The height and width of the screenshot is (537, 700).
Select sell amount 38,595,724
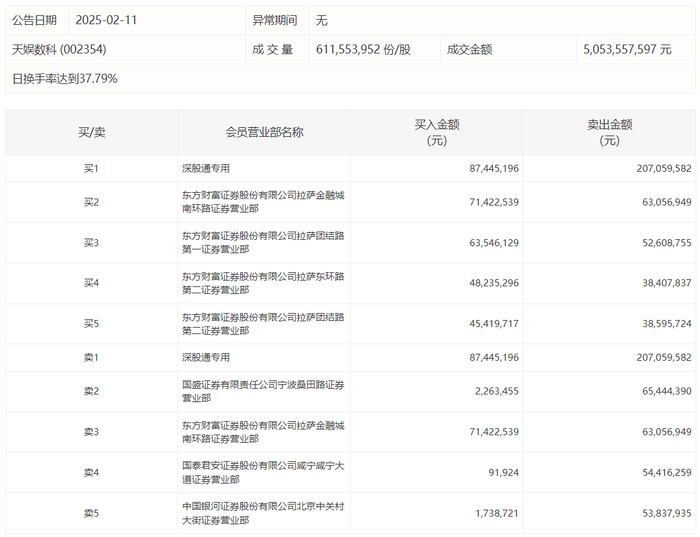667,323
